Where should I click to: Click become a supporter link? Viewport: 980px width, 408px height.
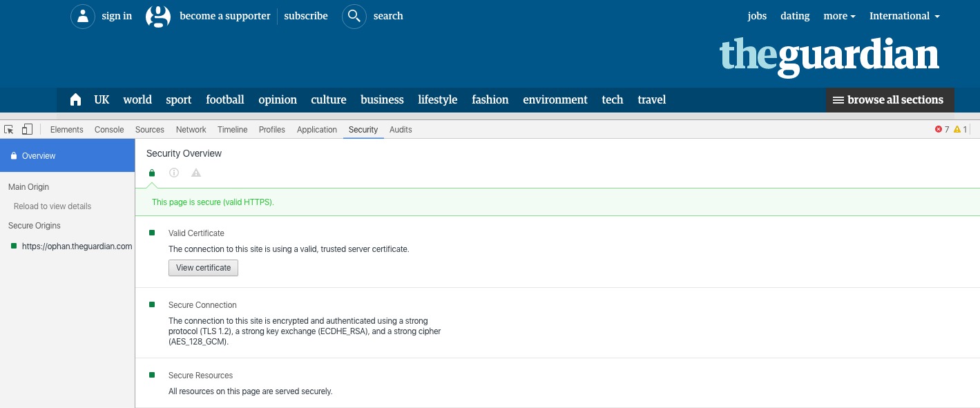[x=225, y=16]
